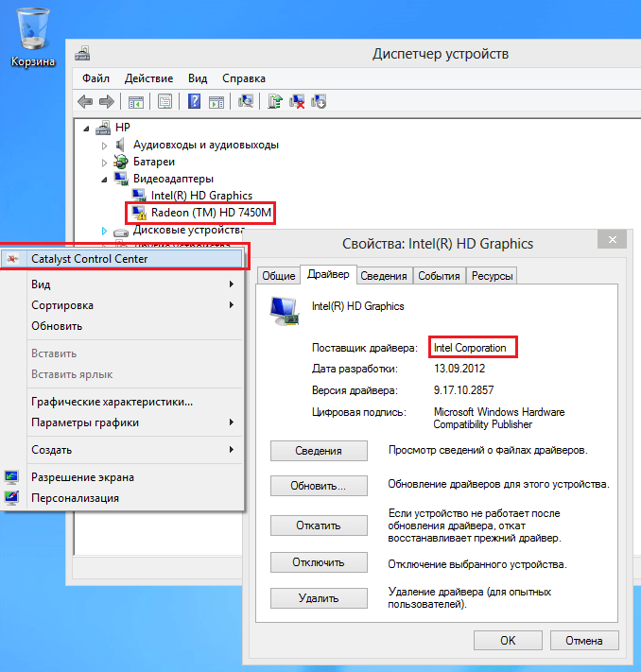The height and width of the screenshot is (672, 641).
Task: Click the blue question mark Help toolbar icon
Action: click(x=194, y=101)
